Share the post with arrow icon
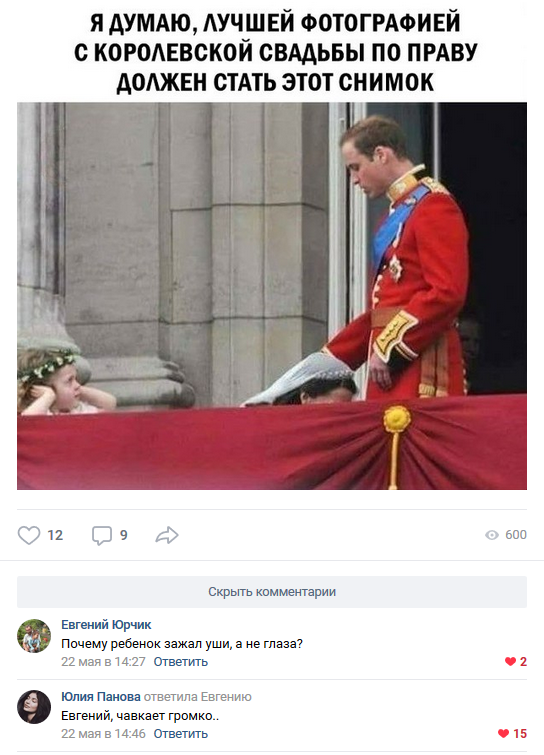 pyautogui.click(x=167, y=535)
